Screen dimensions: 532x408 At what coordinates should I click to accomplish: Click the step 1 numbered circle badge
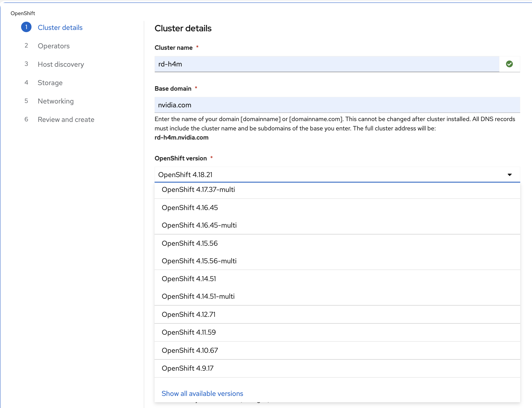coord(26,27)
